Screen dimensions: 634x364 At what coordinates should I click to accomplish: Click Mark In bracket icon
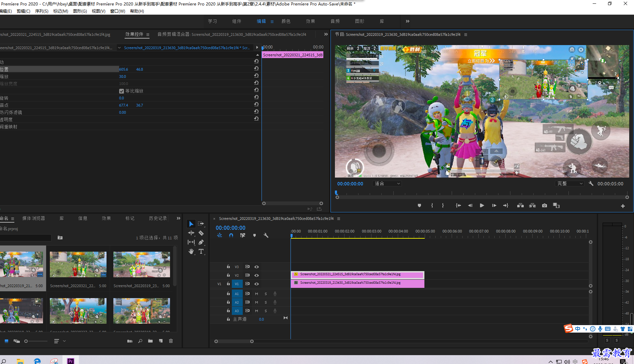[432, 206]
